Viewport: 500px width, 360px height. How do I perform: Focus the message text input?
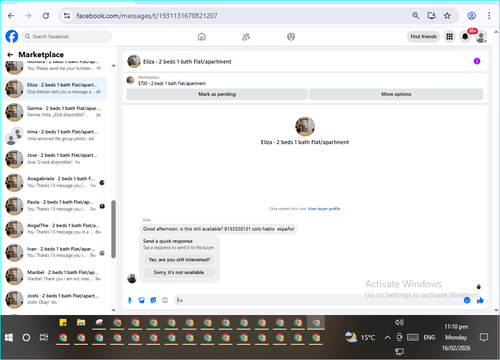tap(318, 300)
